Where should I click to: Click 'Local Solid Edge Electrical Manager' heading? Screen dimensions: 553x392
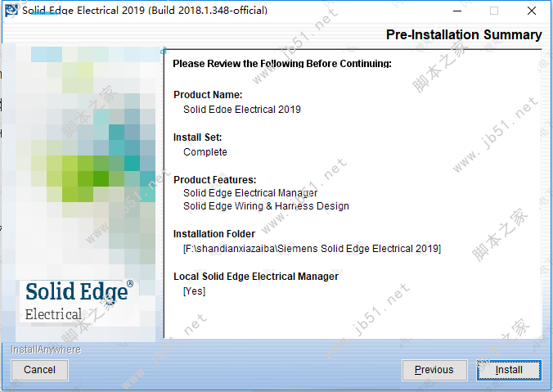pyautogui.click(x=256, y=277)
